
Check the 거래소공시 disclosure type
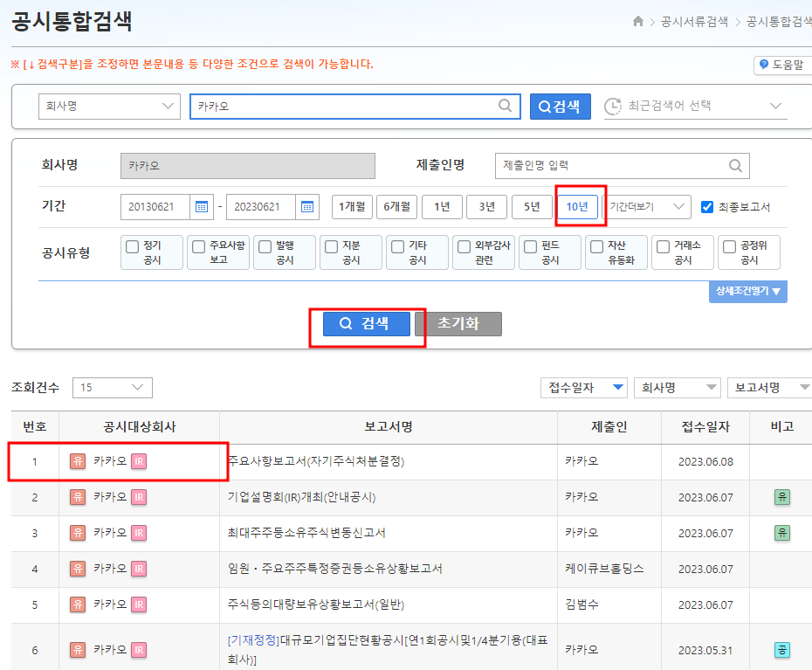click(x=663, y=246)
